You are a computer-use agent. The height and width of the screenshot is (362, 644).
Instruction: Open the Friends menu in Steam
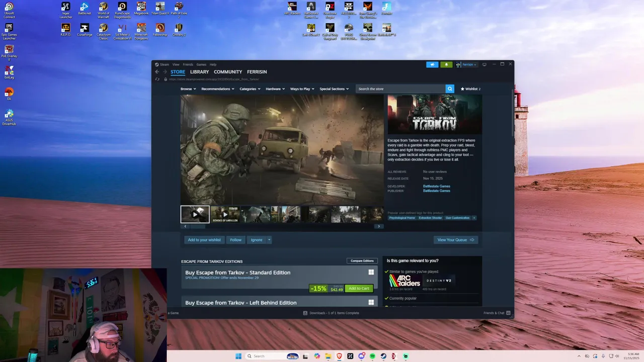(x=188, y=64)
